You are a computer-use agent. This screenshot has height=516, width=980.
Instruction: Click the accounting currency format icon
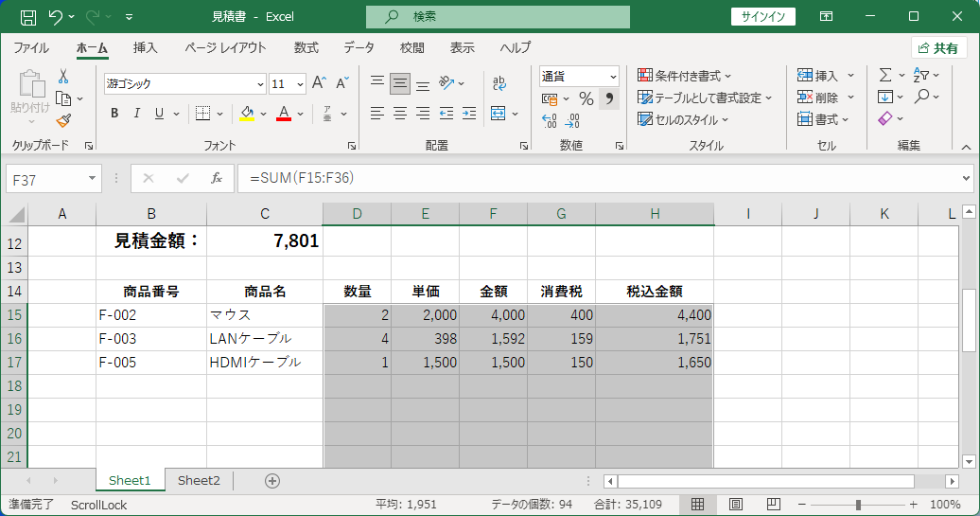550,98
